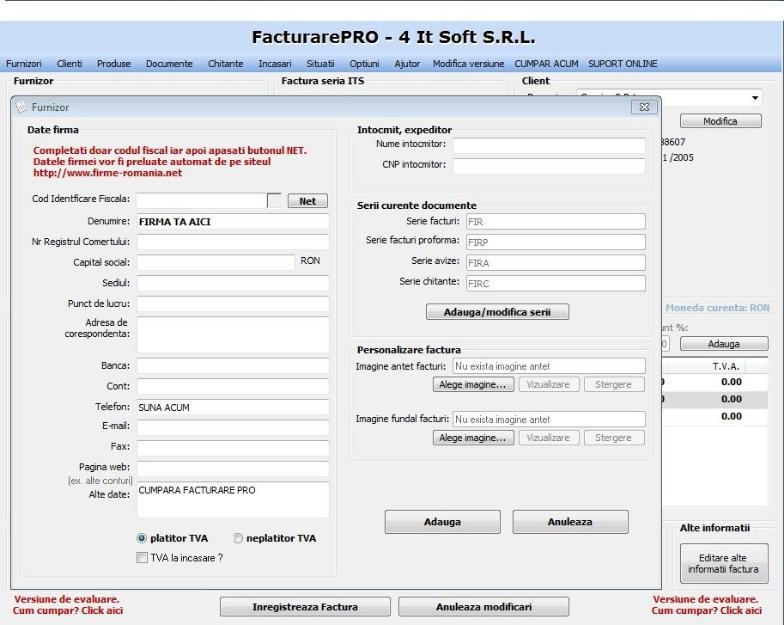Click Vizualizare for antet image
The image size is (784, 625).
[548, 384]
